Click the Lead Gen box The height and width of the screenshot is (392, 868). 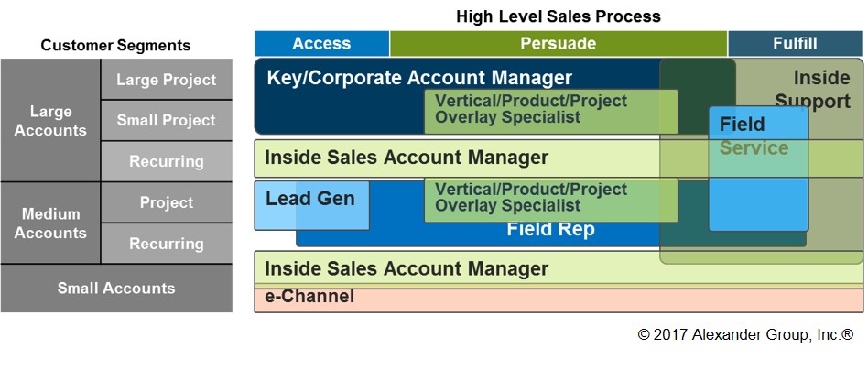click(311, 205)
